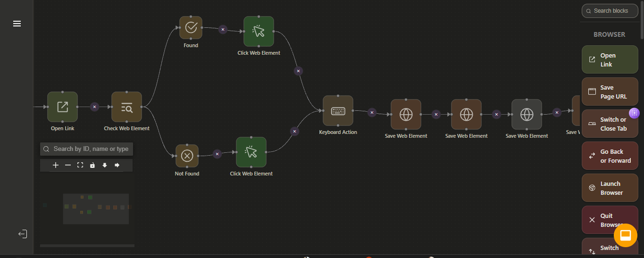
Task: Pick the Launch Browser block
Action: click(610, 188)
